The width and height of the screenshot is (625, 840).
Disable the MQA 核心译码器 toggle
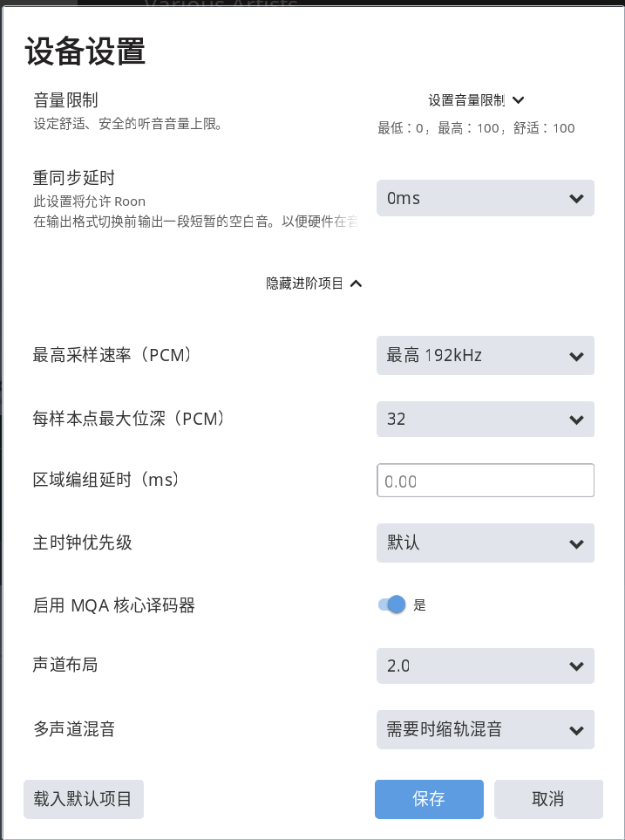393,604
